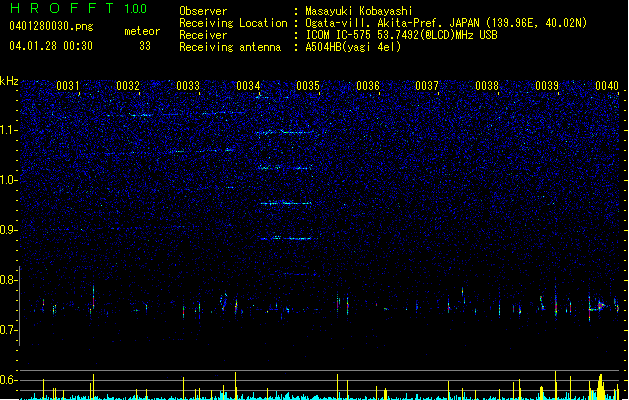Click the 'Receiving antenna' field label
629x400 pixels.
230,47
